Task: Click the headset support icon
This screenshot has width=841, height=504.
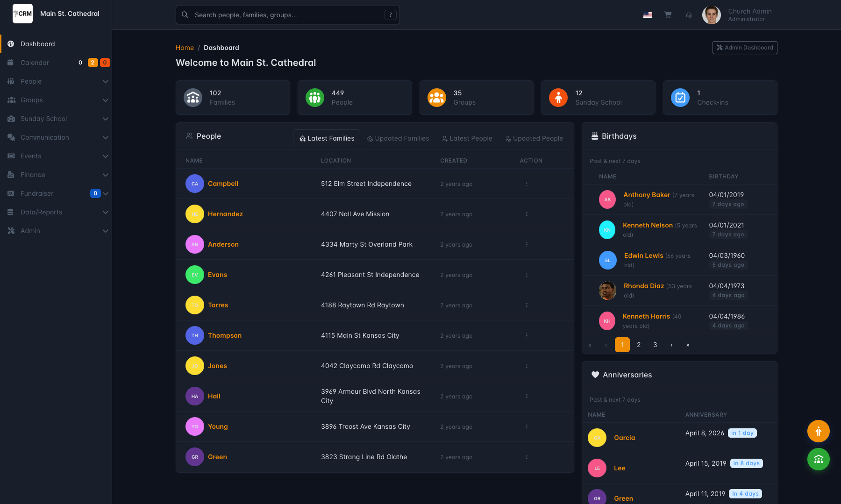Action: click(688, 15)
